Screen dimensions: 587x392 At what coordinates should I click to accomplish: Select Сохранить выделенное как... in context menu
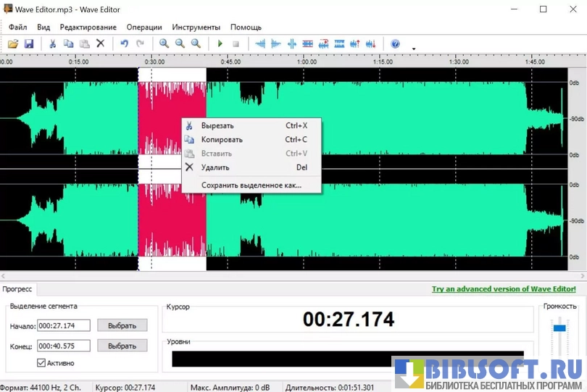click(251, 185)
